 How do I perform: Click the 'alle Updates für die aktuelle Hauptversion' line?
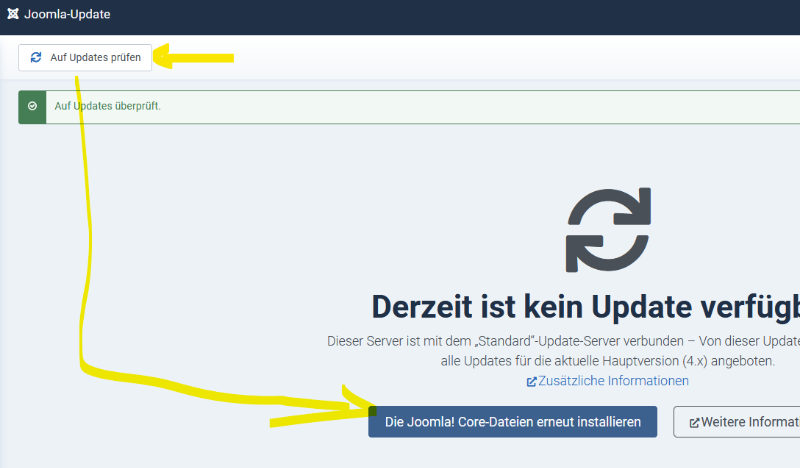tap(608, 361)
